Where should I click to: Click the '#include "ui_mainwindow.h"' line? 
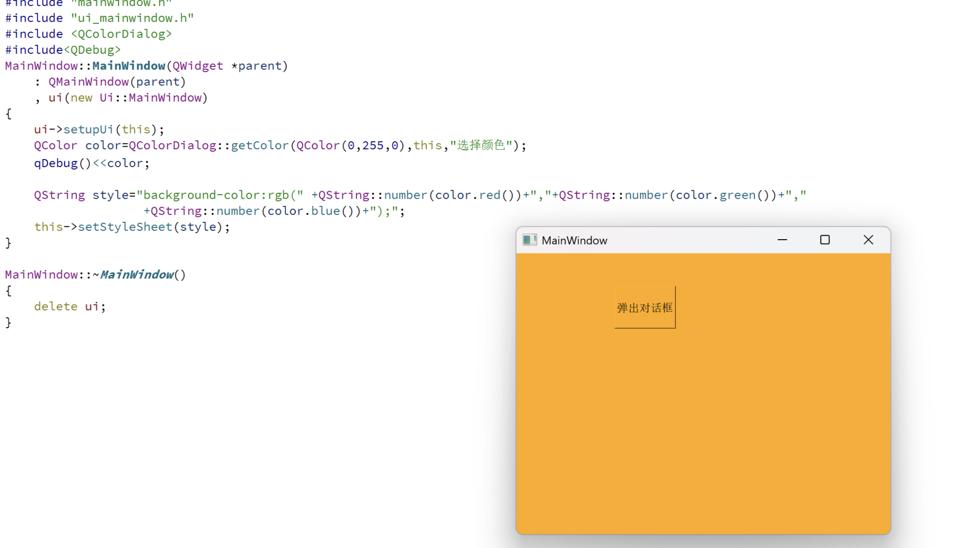[x=99, y=18]
